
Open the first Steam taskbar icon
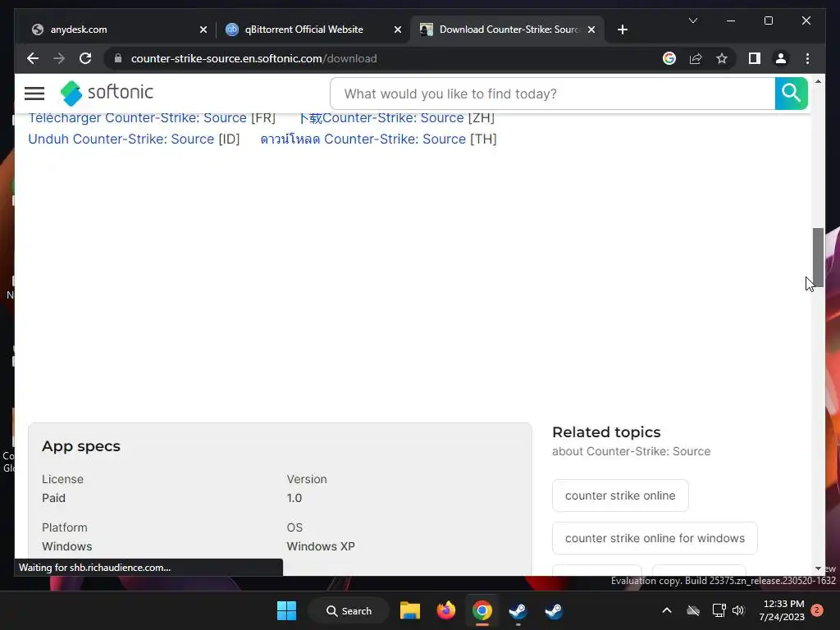[x=518, y=610]
